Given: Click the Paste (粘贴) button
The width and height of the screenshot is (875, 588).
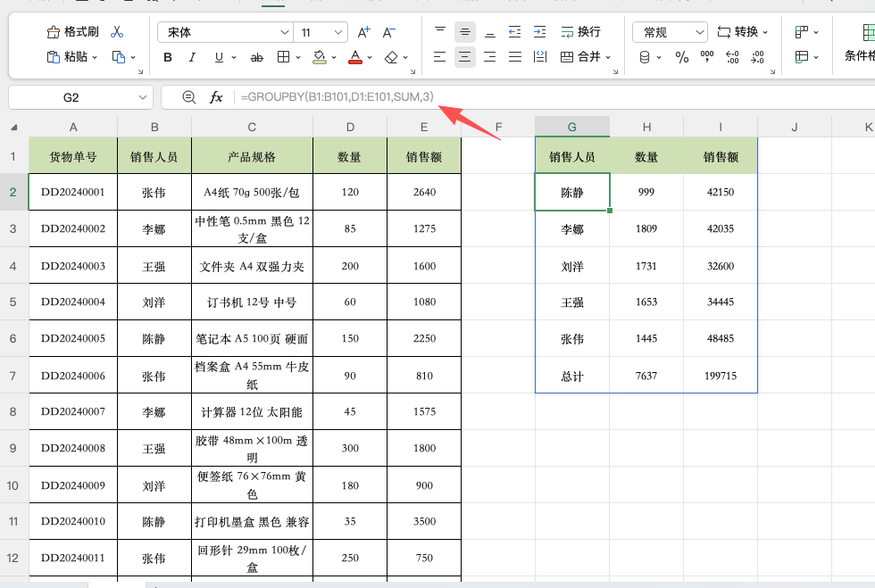Looking at the screenshot, I should point(68,57).
